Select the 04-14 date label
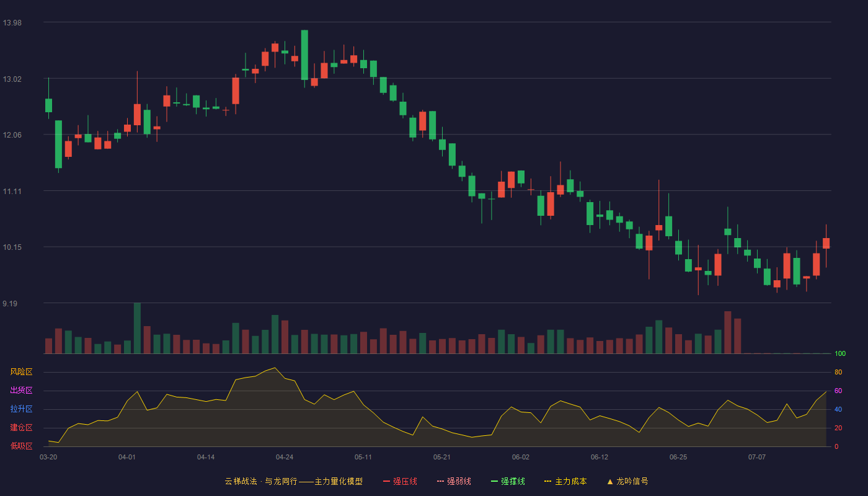This screenshot has width=868, height=496. point(206,457)
